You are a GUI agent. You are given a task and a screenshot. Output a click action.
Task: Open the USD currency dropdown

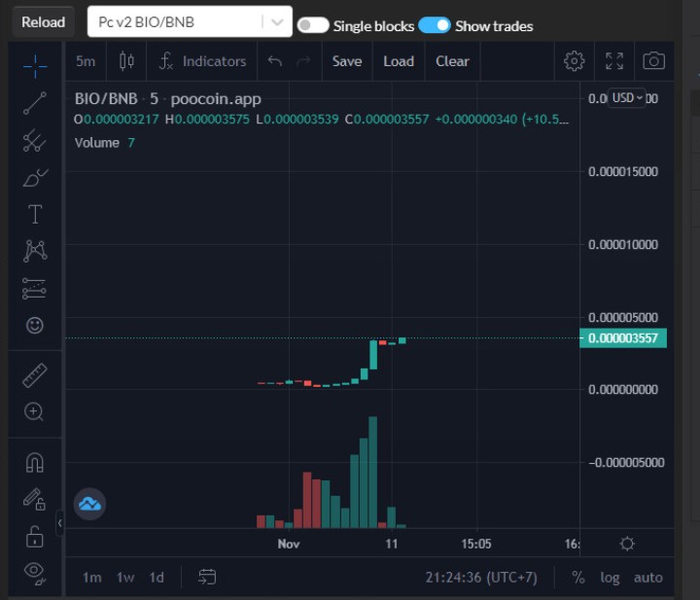pos(627,98)
